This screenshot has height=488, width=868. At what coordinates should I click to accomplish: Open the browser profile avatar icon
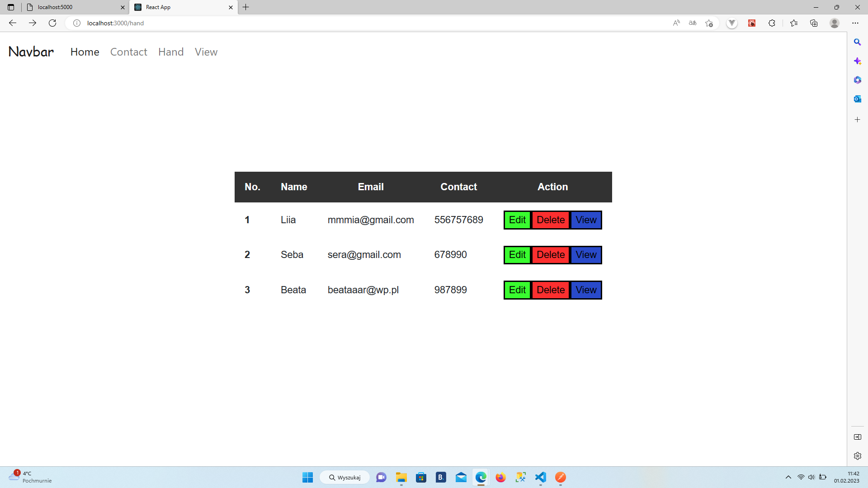(835, 23)
